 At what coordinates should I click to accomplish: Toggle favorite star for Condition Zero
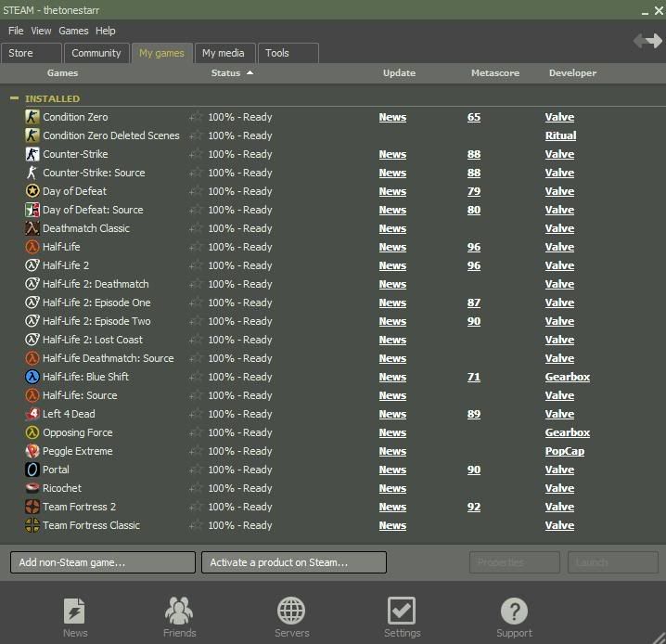point(197,117)
